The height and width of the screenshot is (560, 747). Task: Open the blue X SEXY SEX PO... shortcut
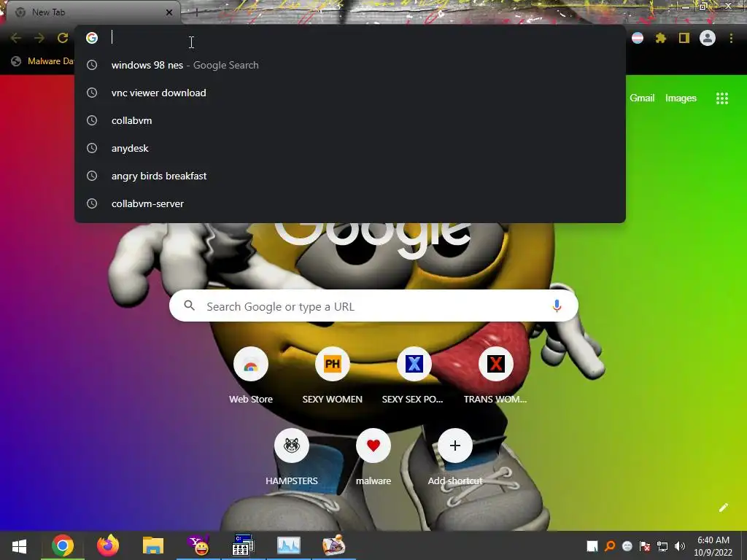point(414,376)
